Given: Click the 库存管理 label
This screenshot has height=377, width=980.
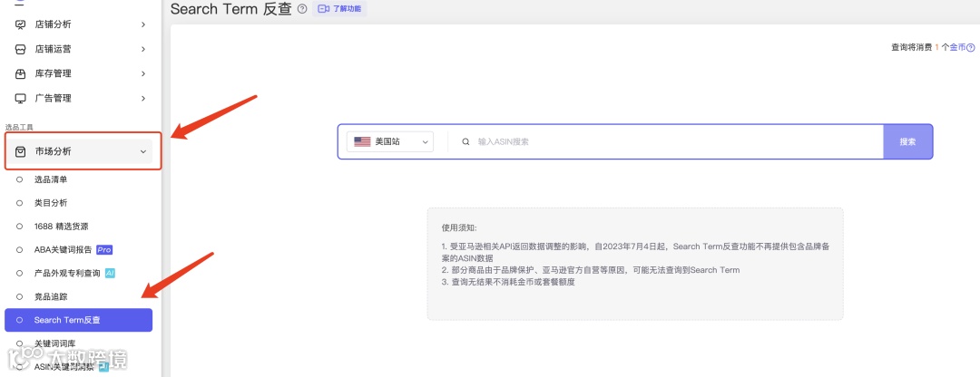Looking at the screenshot, I should (54, 73).
